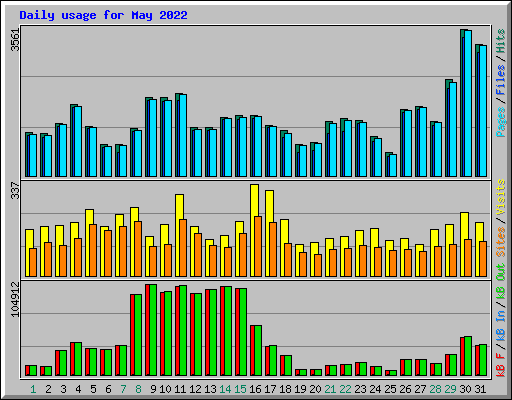Click day 22 on the x-axis
The image size is (512, 400).
[x=345, y=389]
